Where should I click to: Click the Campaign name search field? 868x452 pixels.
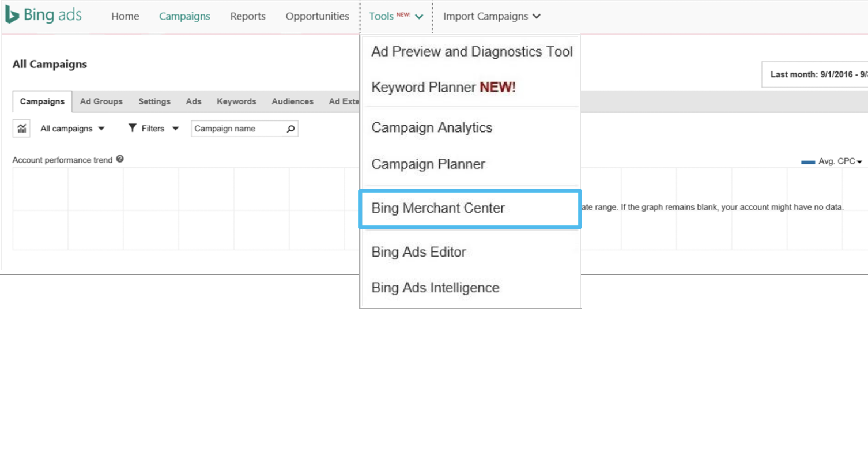pyautogui.click(x=237, y=129)
